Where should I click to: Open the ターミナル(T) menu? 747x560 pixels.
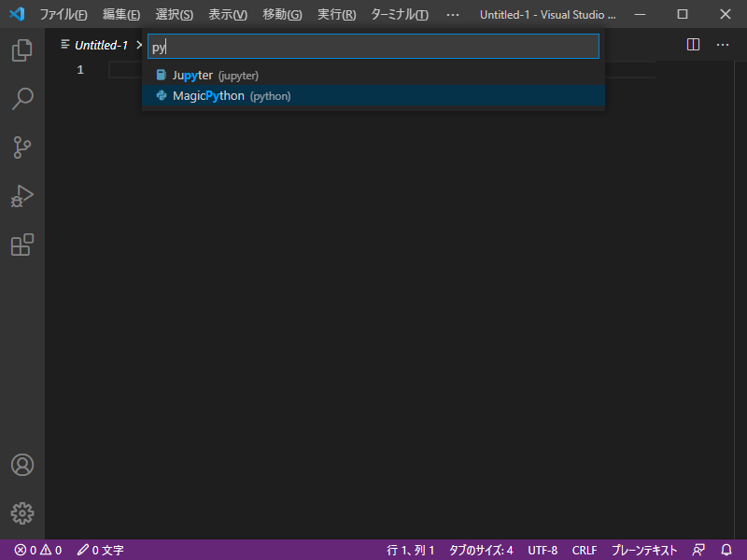coord(400,14)
